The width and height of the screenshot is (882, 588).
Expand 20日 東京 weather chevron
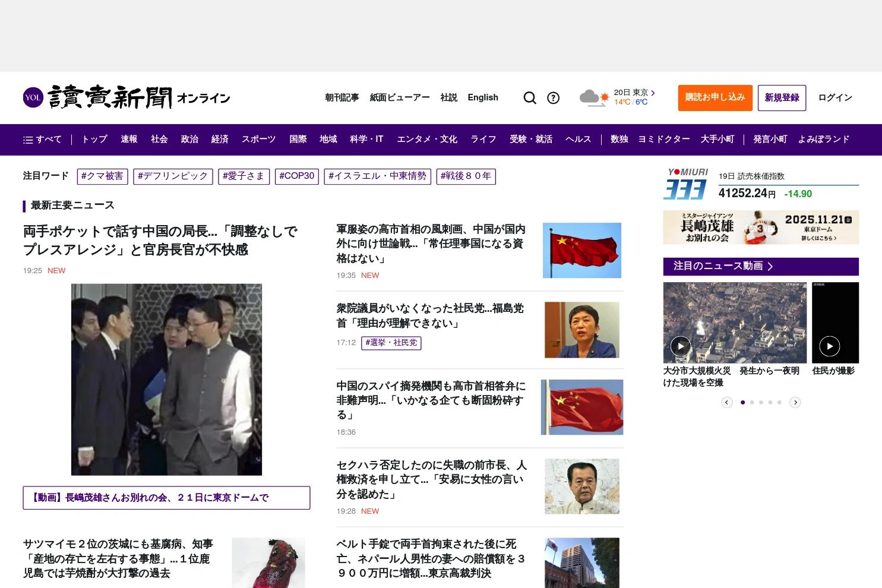coord(653,93)
